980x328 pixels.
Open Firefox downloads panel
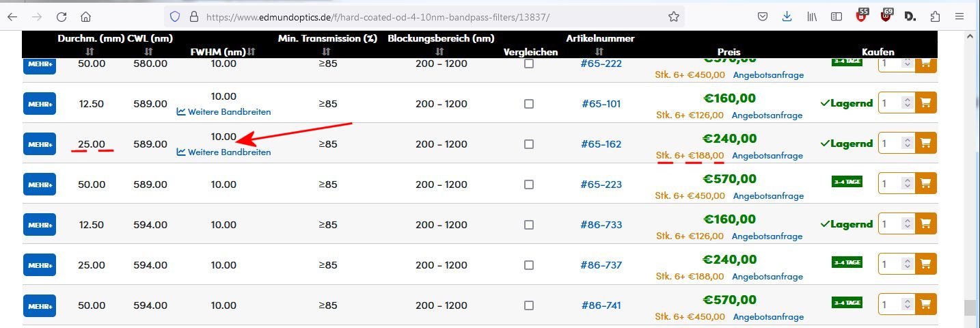[x=787, y=16]
